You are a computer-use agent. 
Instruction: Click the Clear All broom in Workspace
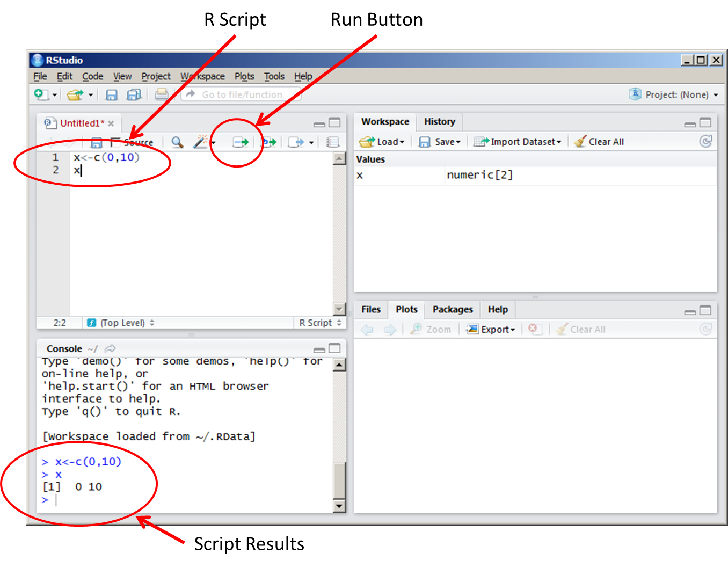[x=599, y=142]
